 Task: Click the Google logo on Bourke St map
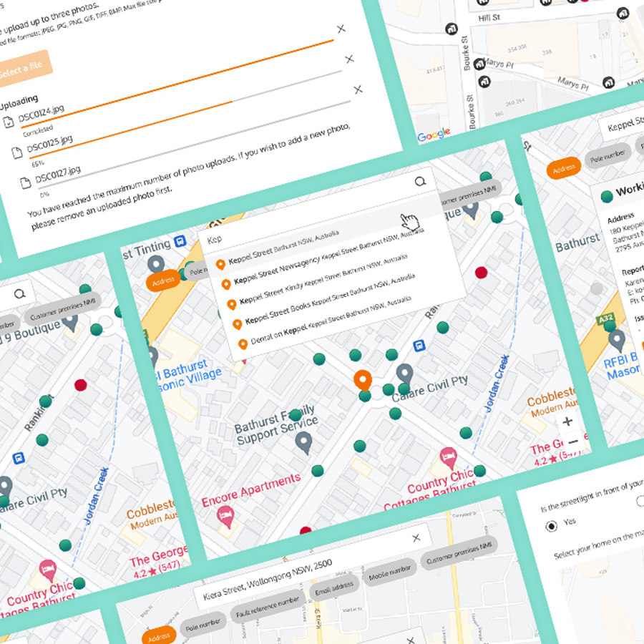pyautogui.click(x=434, y=135)
